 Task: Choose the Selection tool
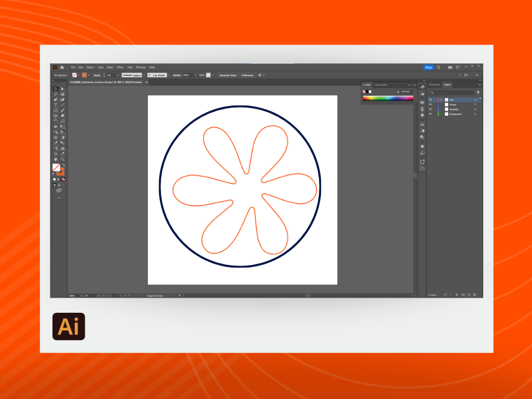tap(56, 89)
